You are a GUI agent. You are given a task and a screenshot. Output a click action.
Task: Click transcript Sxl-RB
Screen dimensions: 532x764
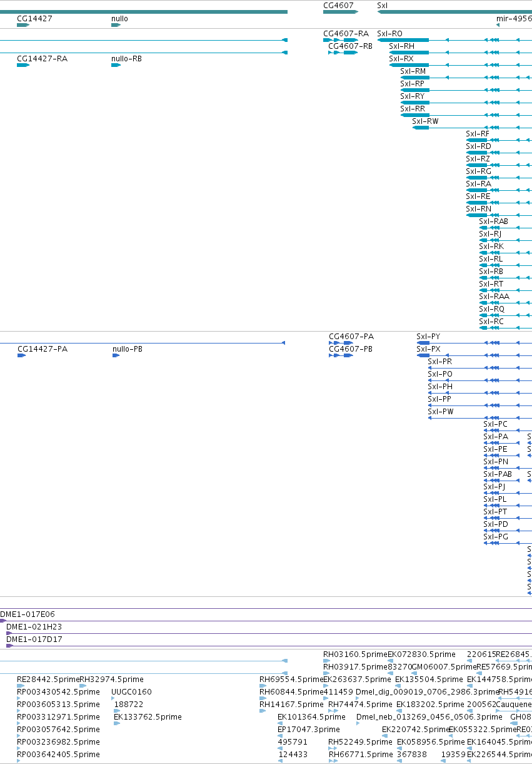491,271
